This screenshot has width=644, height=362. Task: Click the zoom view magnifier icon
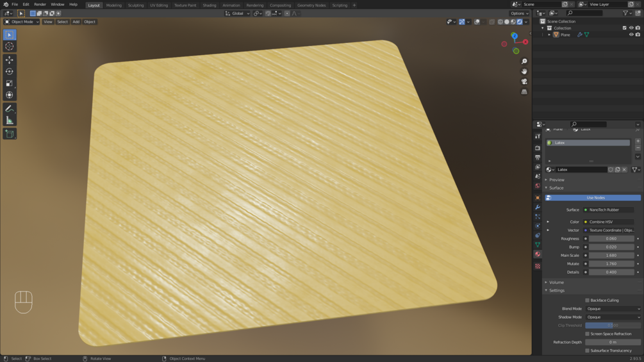pos(524,61)
